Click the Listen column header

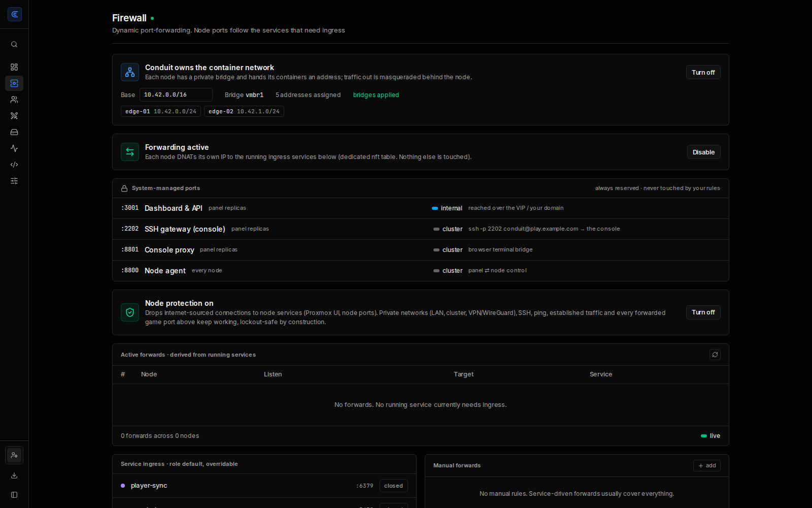click(273, 374)
